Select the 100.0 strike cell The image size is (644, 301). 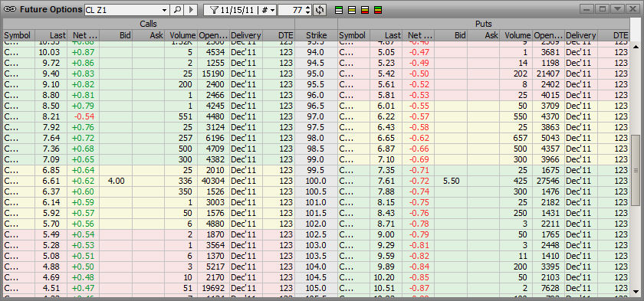(316, 181)
